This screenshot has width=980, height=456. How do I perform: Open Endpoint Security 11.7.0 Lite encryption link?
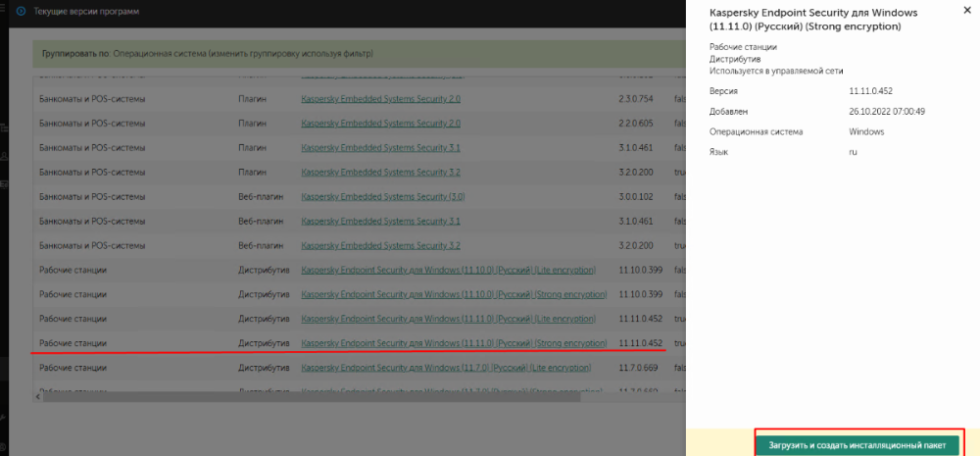446,367
